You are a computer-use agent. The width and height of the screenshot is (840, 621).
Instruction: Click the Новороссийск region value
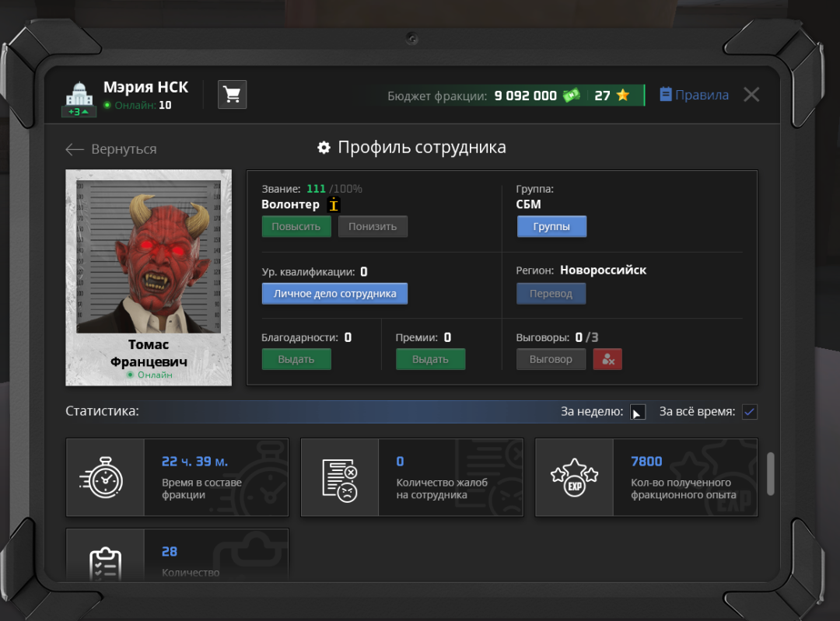click(604, 270)
